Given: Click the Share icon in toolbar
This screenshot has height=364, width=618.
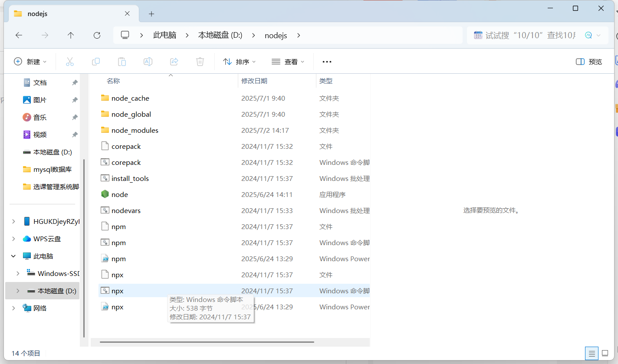Looking at the screenshot, I should click(x=174, y=62).
